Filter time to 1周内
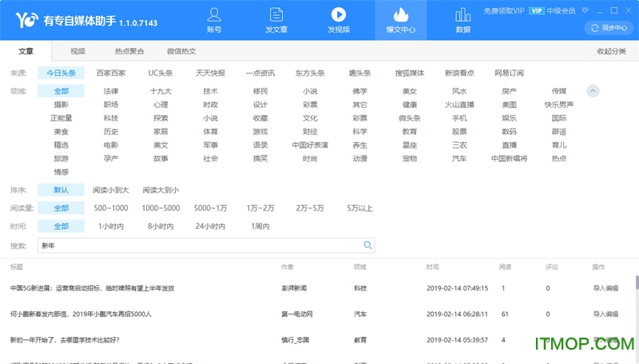This screenshot has height=364, width=639. (260, 226)
